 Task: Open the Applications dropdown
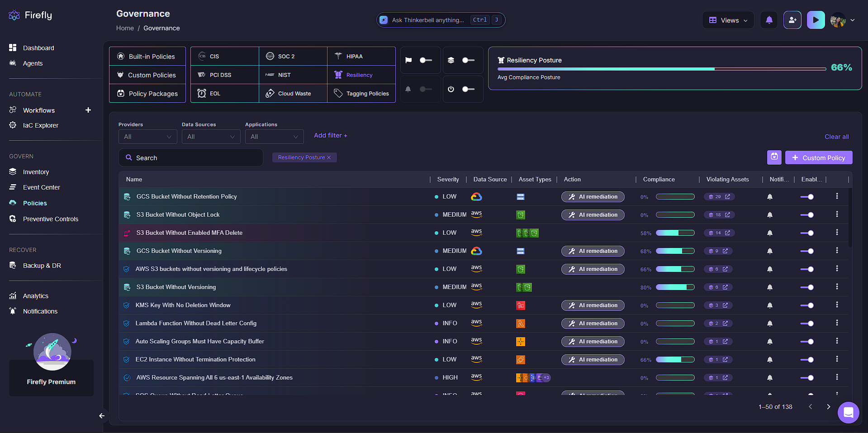[x=275, y=137]
